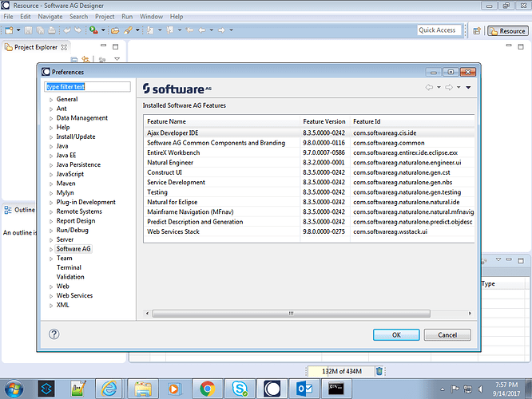
Task: Click the Undo toolbar icon
Action: point(67,30)
